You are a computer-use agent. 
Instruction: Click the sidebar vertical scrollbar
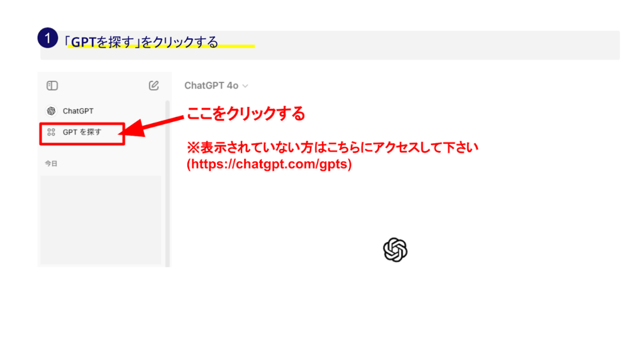[167, 182]
